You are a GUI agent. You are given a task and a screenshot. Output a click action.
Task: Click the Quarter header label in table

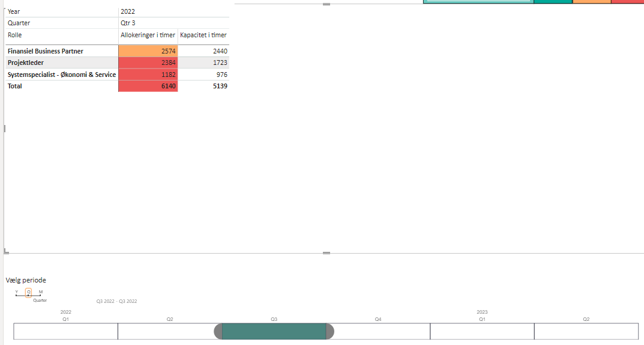click(19, 23)
